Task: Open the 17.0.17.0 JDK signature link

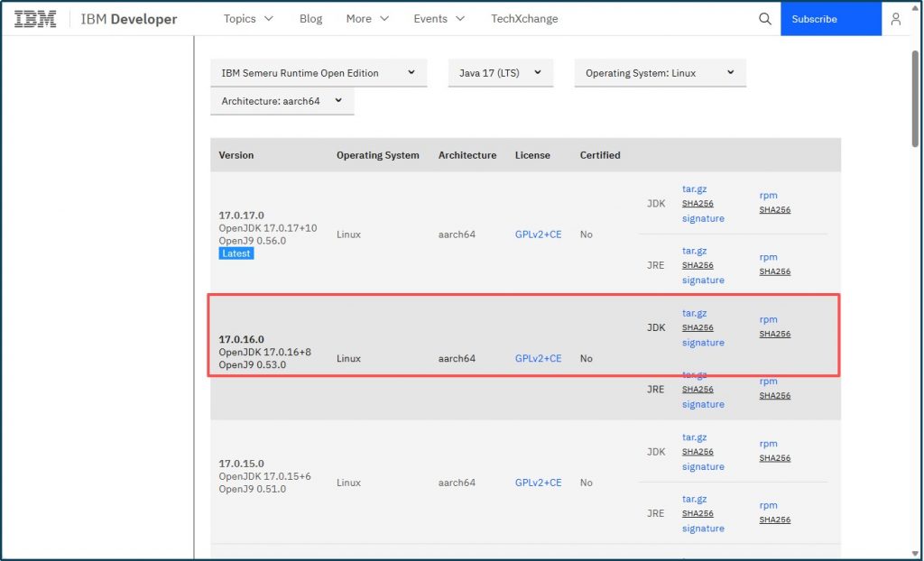Action: tap(703, 218)
